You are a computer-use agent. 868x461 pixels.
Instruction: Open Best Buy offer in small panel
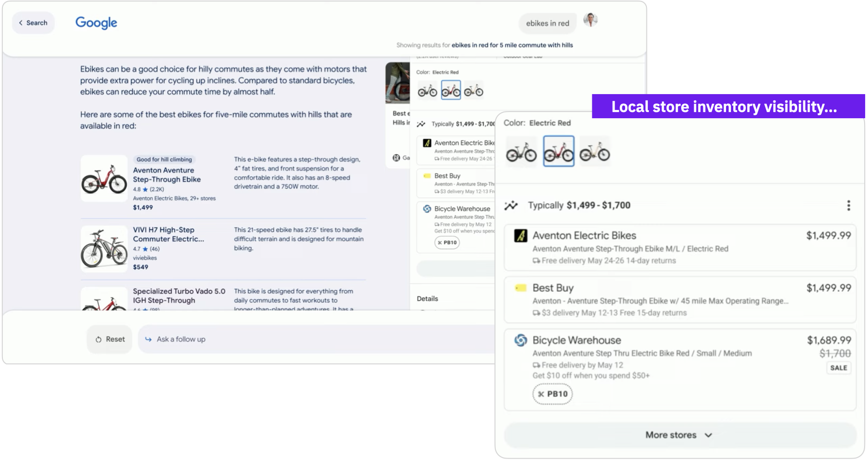(456, 183)
